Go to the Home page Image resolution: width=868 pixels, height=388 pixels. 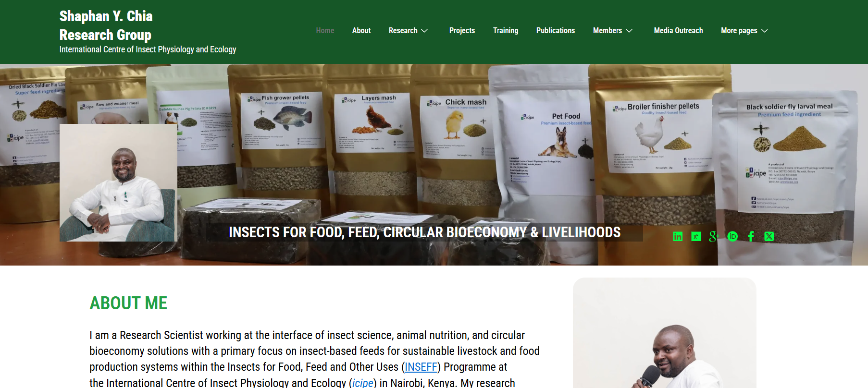325,31
